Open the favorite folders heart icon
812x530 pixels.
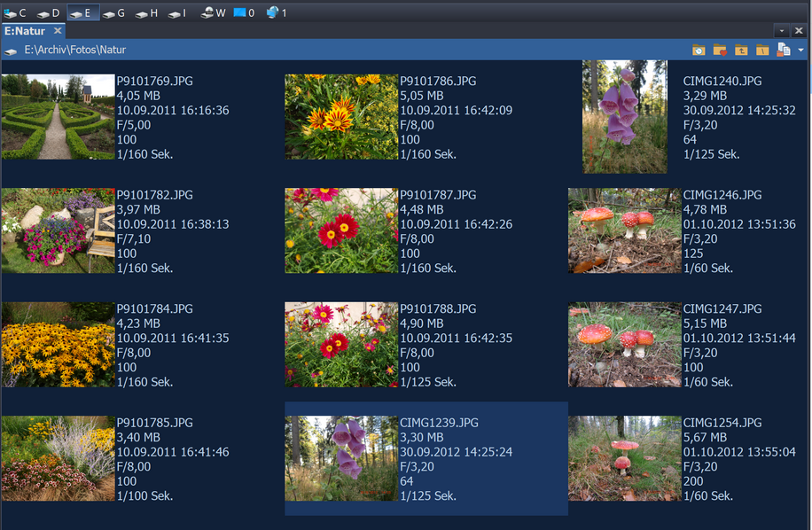(720, 51)
